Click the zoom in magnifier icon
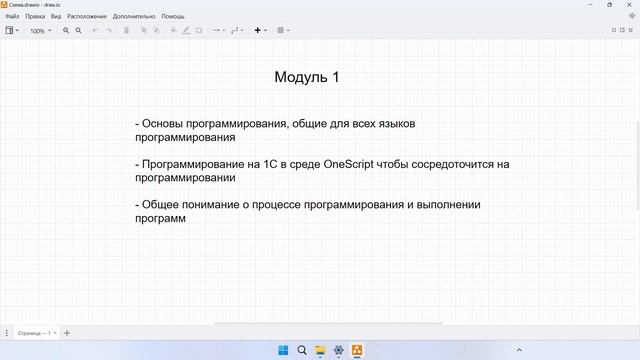The height and width of the screenshot is (360, 640). click(66, 31)
